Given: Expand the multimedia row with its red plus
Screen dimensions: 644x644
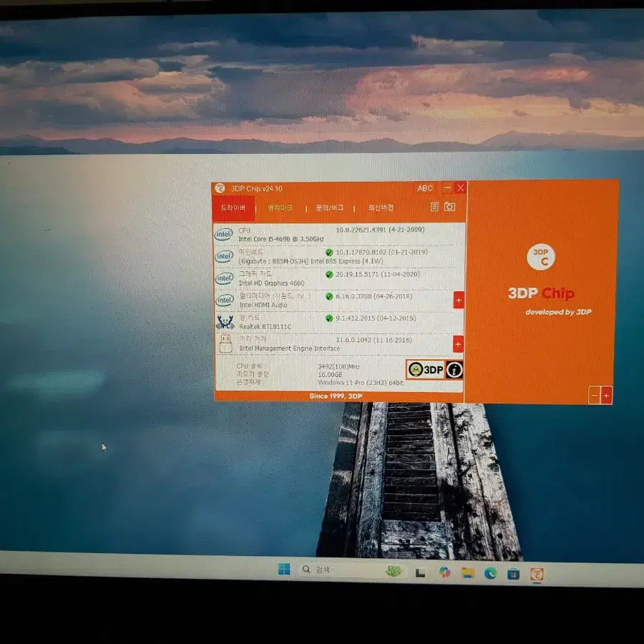Looking at the screenshot, I should 459,301.
